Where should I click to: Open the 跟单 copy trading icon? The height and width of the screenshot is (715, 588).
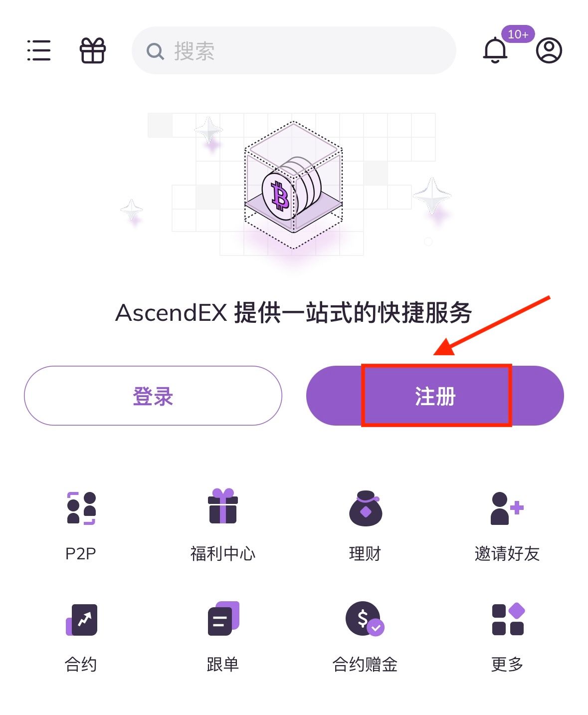(223, 618)
